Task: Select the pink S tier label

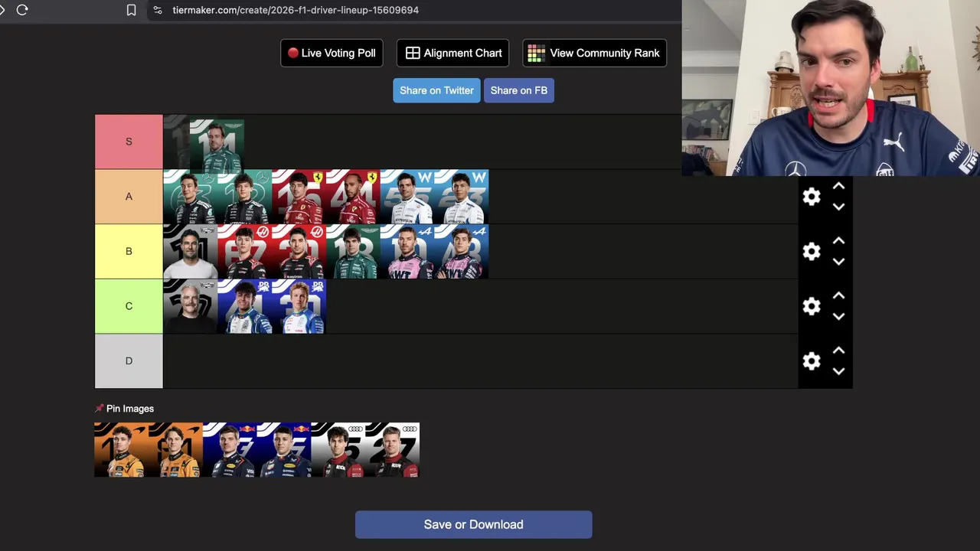Action: (x=129, y=142)
